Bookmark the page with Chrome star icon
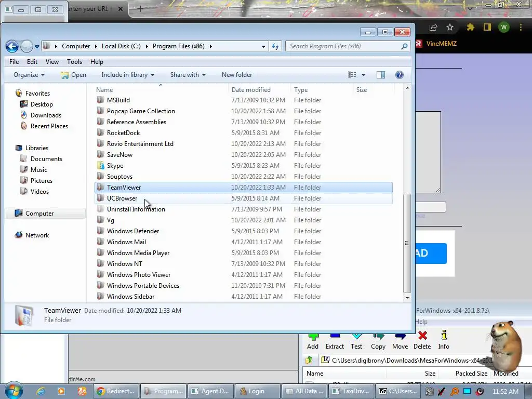 point(450,28)
